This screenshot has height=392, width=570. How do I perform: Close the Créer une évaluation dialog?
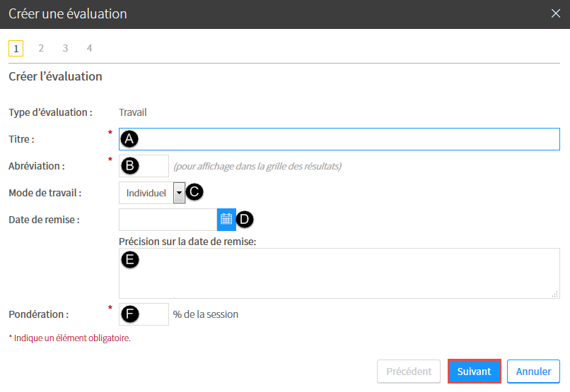556,13
